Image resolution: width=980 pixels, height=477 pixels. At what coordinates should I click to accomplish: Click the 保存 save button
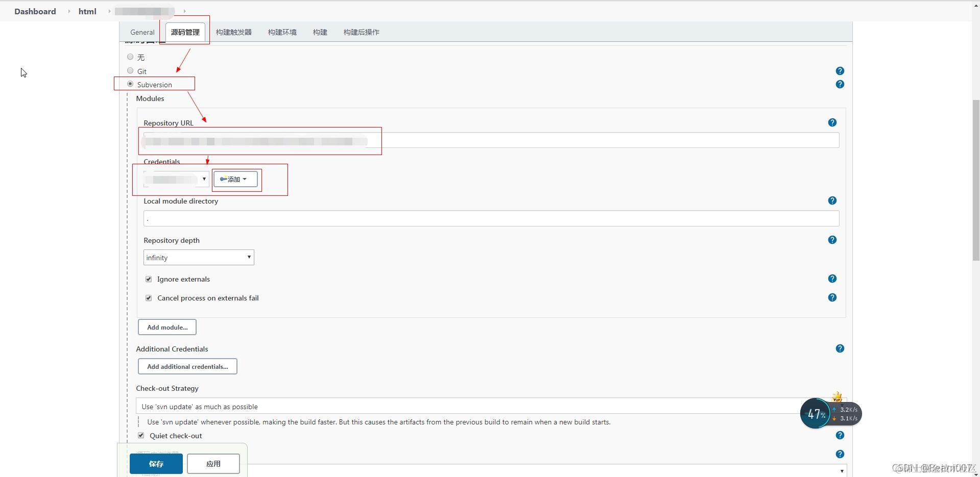pyautogui.click(x=156, y=464)
